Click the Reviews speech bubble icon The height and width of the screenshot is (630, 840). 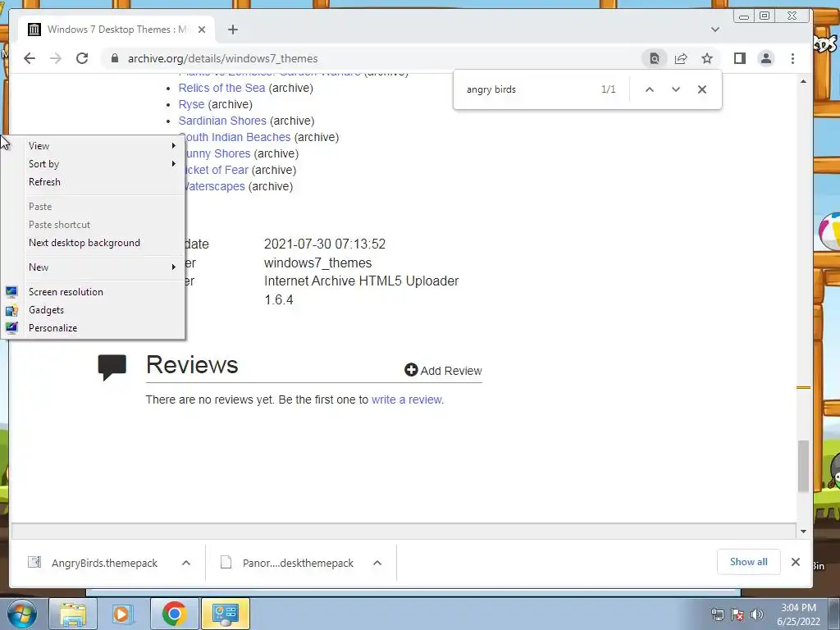click(x=112, y=367)
